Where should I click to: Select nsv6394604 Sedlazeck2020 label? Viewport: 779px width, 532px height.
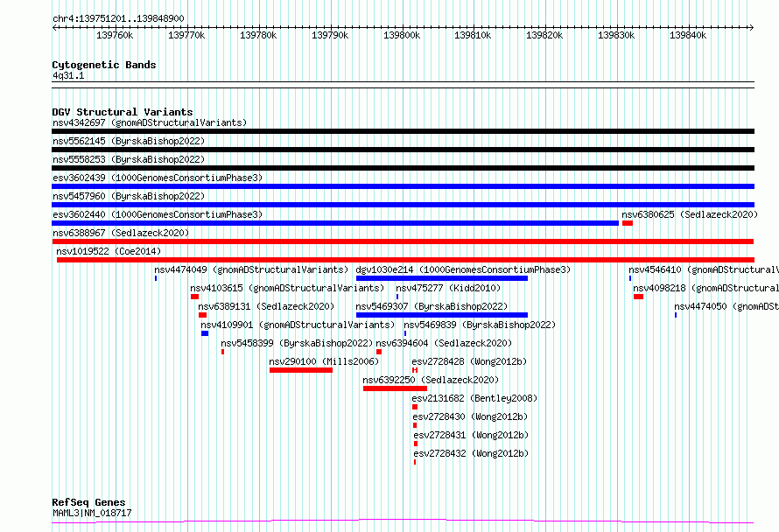pos(444,343)
